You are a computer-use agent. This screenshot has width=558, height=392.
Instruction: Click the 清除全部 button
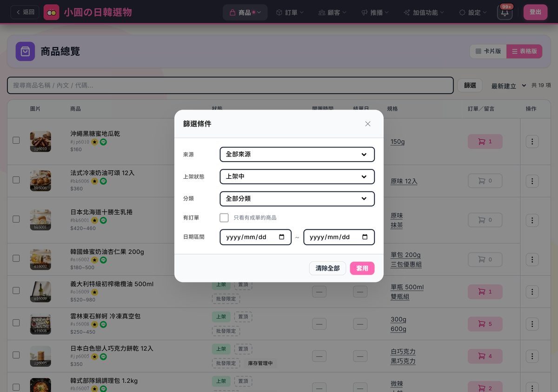pos(327,268)
